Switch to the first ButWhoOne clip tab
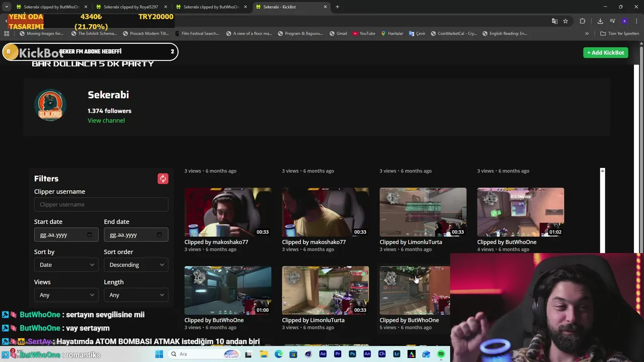Image resolution: width=644 pixels, height=362 pixels. click(51, 7)
